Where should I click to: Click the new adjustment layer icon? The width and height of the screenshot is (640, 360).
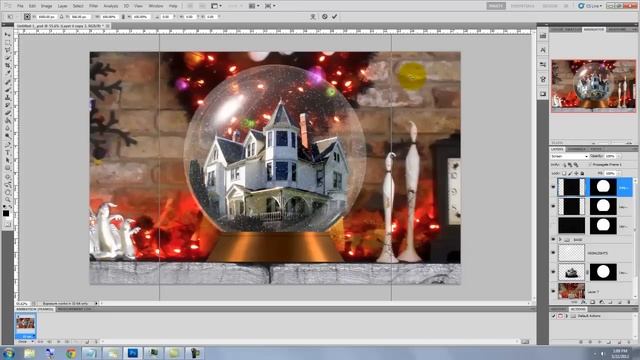[602, 302]
